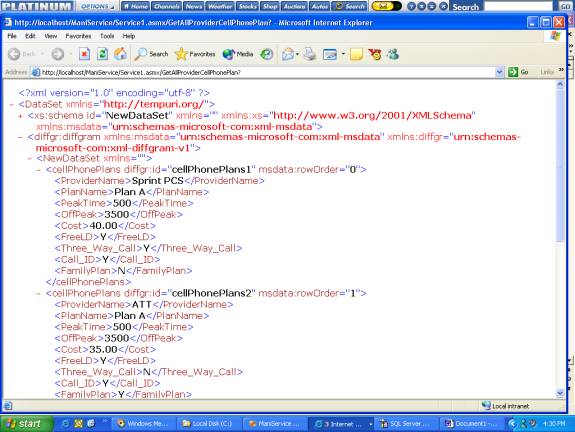Click Weather in the Platinum toolbar

coord(220,6)
